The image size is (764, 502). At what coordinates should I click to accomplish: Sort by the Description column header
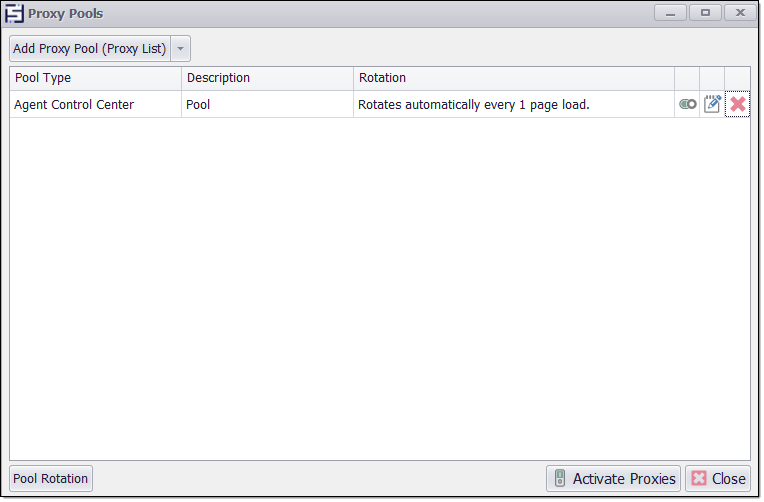[x=267, y=78]
